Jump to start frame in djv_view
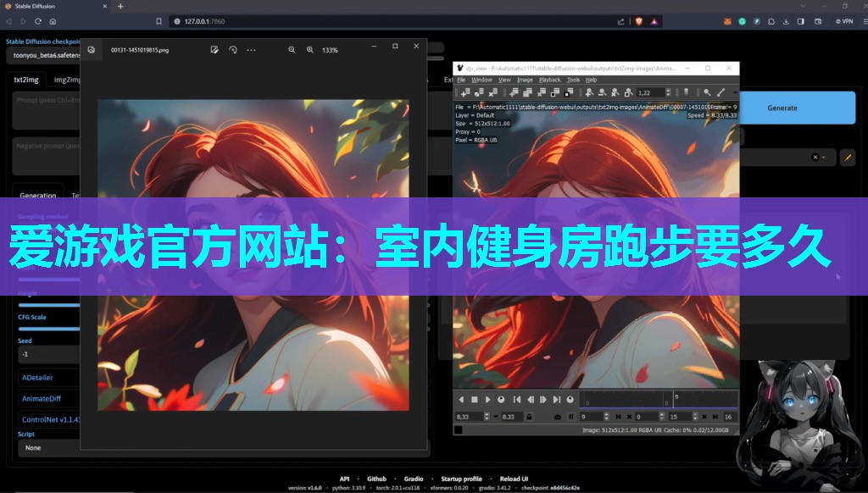This screenshot has height=493, width=868. pos(517,400)
